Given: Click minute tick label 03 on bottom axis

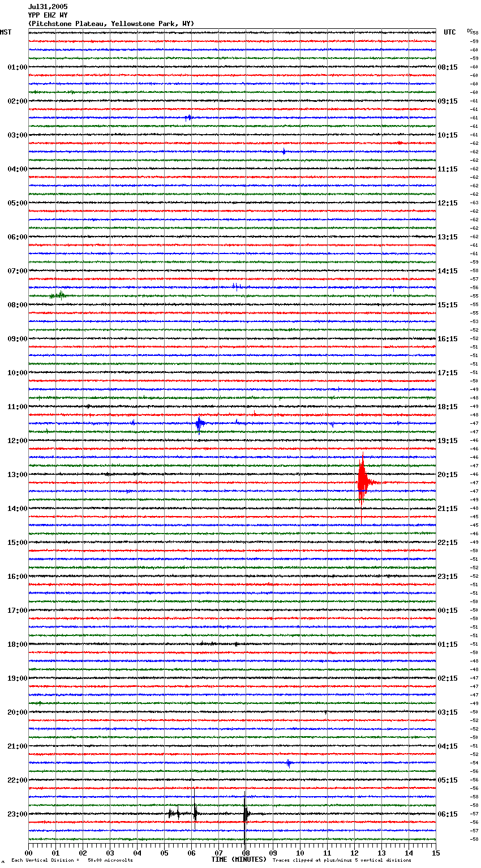Looking at the screenshot, I should (110, 853).
